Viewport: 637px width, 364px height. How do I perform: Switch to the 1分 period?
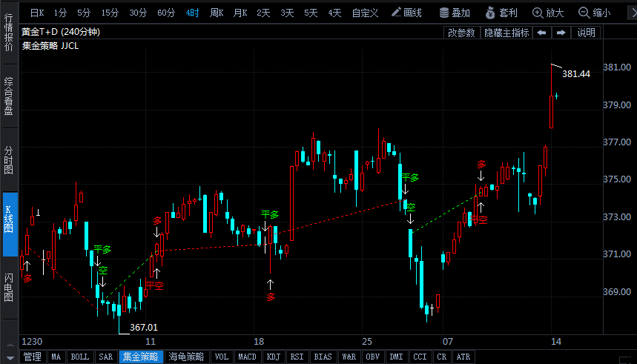(60, 13)
